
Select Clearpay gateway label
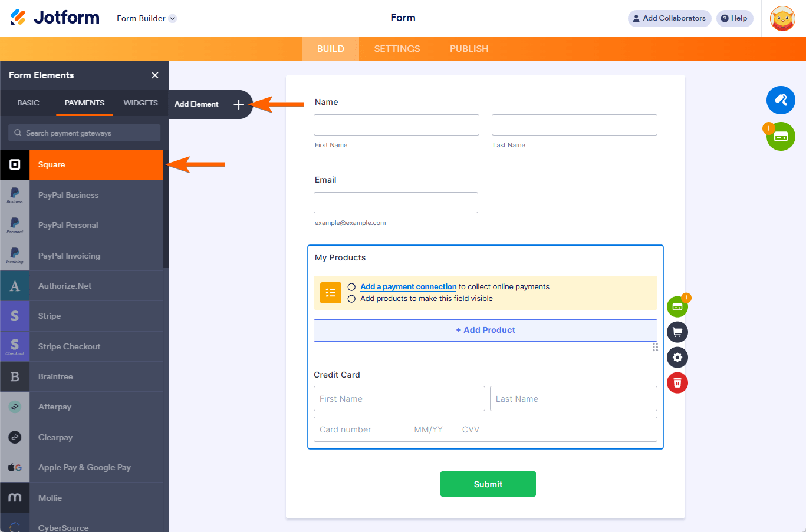(x=55, y=438)
